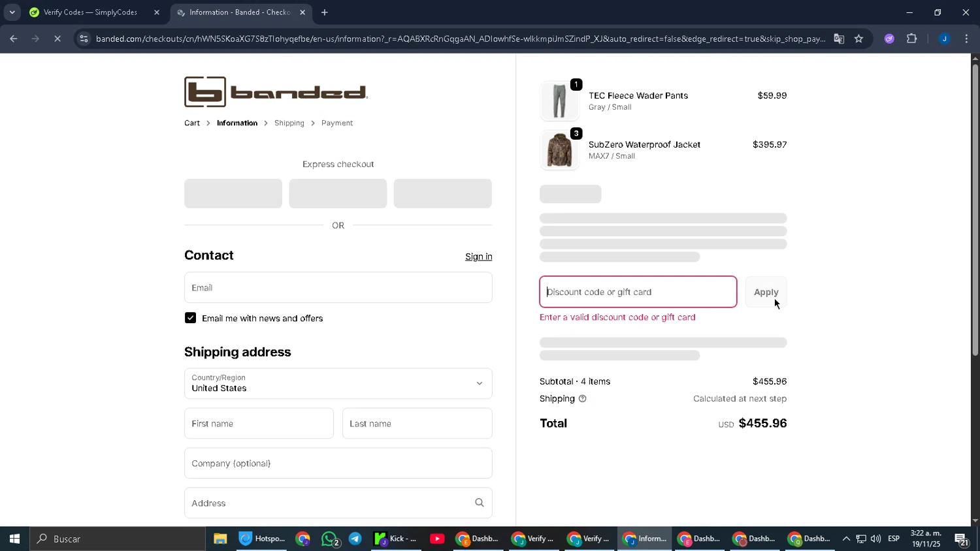Click the browser address bar URL
The width and height of the screenshot is (980, 551).
460,39
